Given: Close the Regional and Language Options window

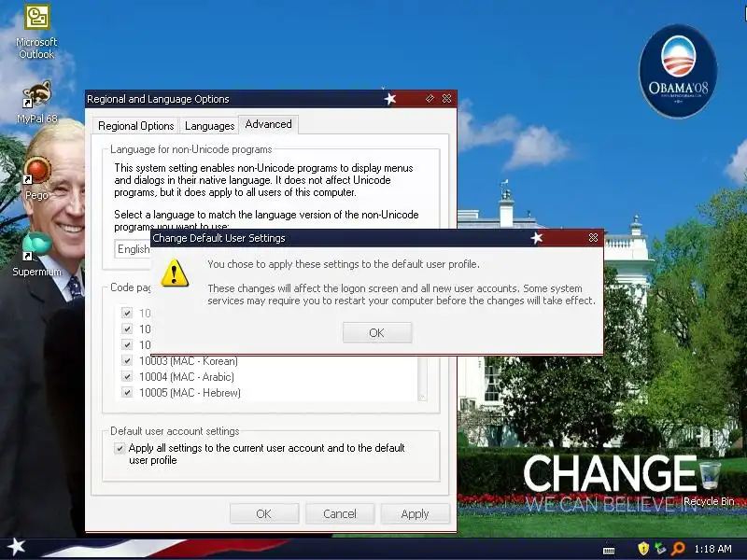Looking at the screenshot, I should (447, 99).
